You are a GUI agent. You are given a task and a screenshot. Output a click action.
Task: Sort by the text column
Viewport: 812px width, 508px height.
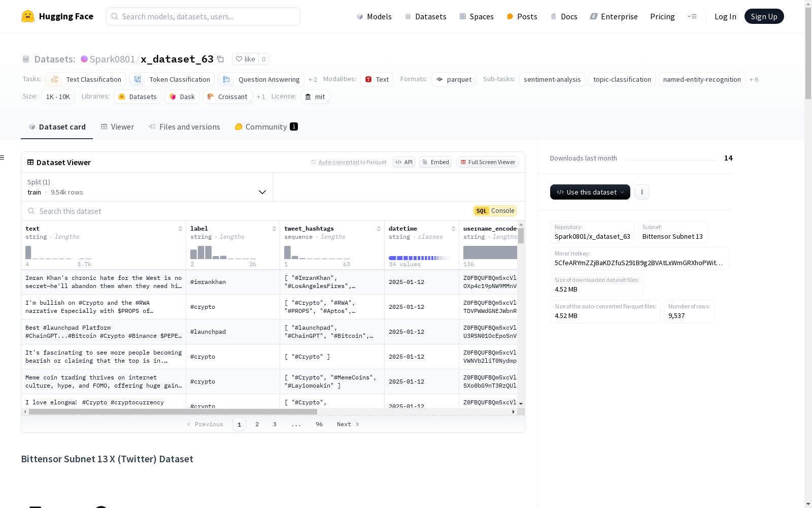coord(180,229)
